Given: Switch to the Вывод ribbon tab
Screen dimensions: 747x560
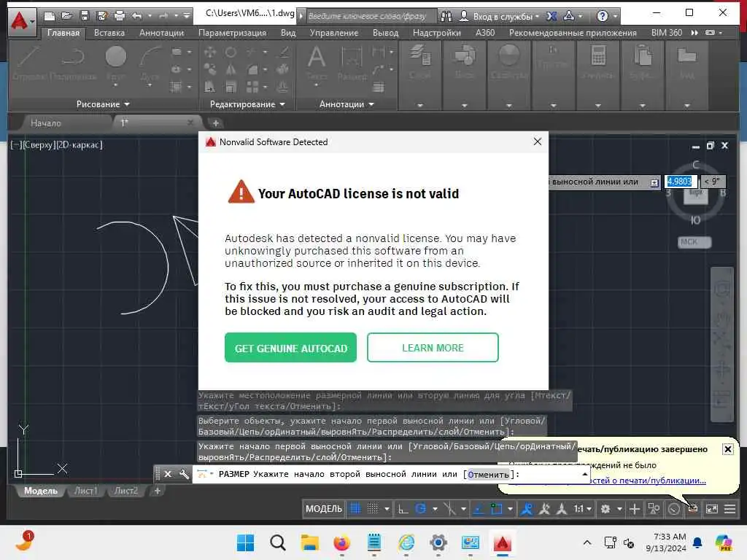Looking at the screenshot, I should click(x=385, y=33).
